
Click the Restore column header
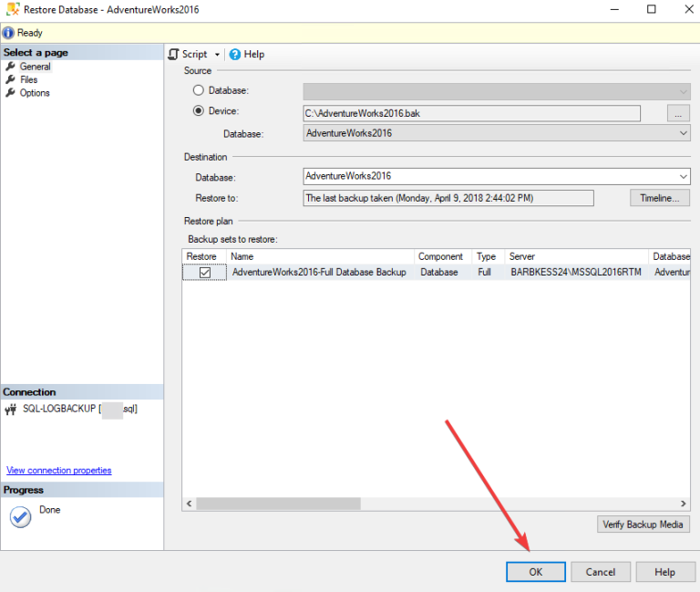click(x=204, y=256)
